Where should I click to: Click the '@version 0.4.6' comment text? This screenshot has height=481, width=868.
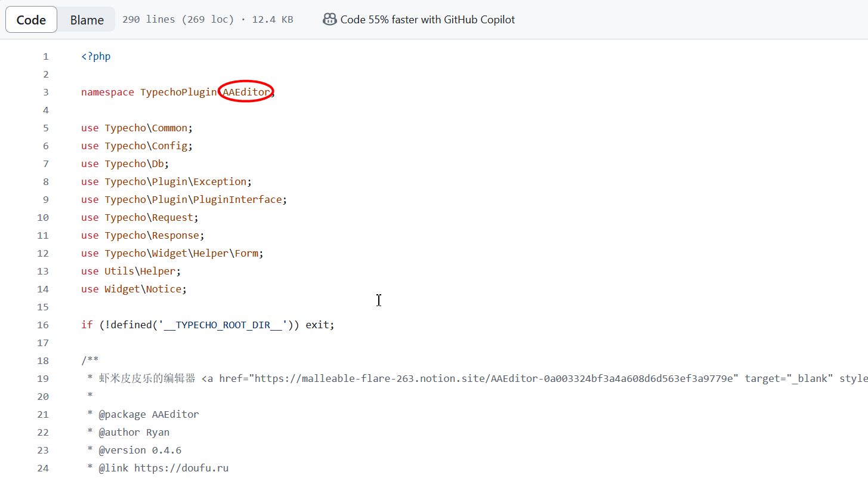(x=140, y=450)
